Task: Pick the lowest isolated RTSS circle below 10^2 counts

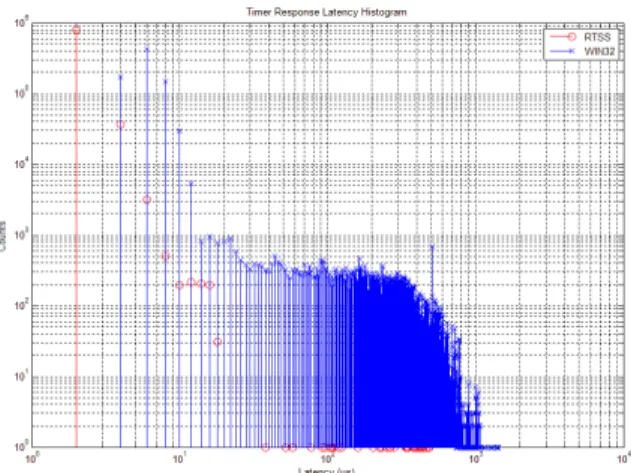Action: pyautogui.click(x=217, y=342)
